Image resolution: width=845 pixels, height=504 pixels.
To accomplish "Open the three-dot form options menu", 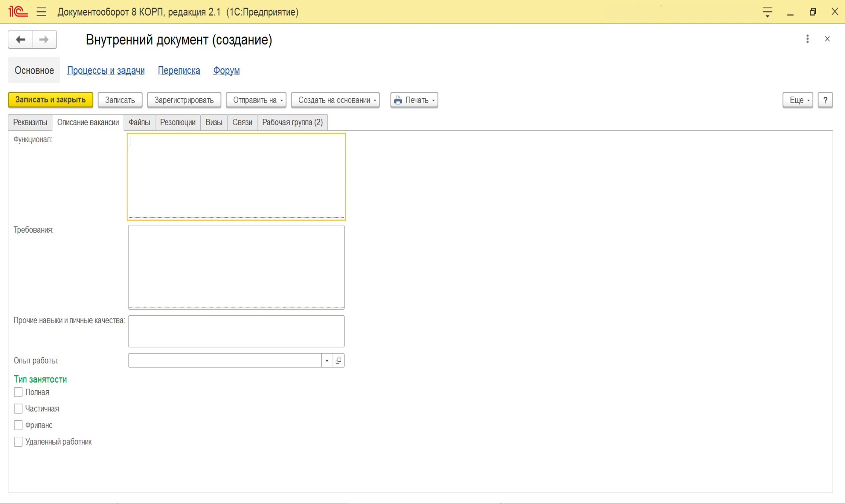I will pyautogui.click(x=807, y=39).
